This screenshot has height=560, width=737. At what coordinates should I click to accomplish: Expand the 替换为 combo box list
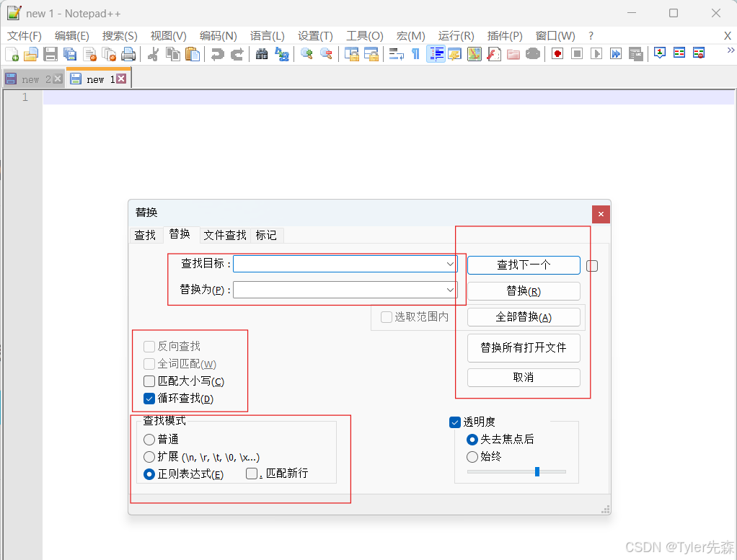451,290
